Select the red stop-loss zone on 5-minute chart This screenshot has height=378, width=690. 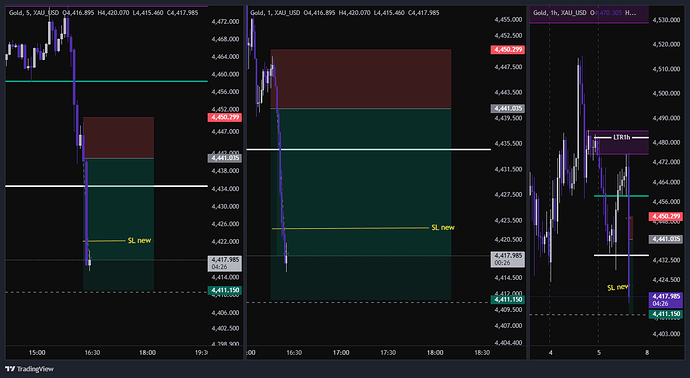tap(118, 138)
